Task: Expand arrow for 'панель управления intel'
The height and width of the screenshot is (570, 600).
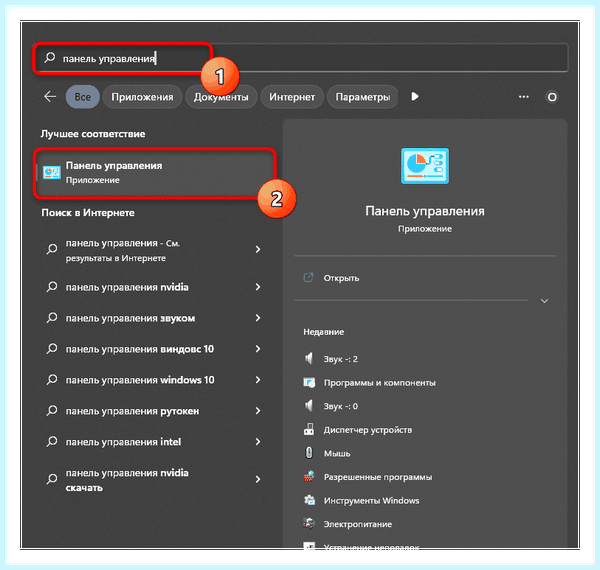Action: (258, 442)
